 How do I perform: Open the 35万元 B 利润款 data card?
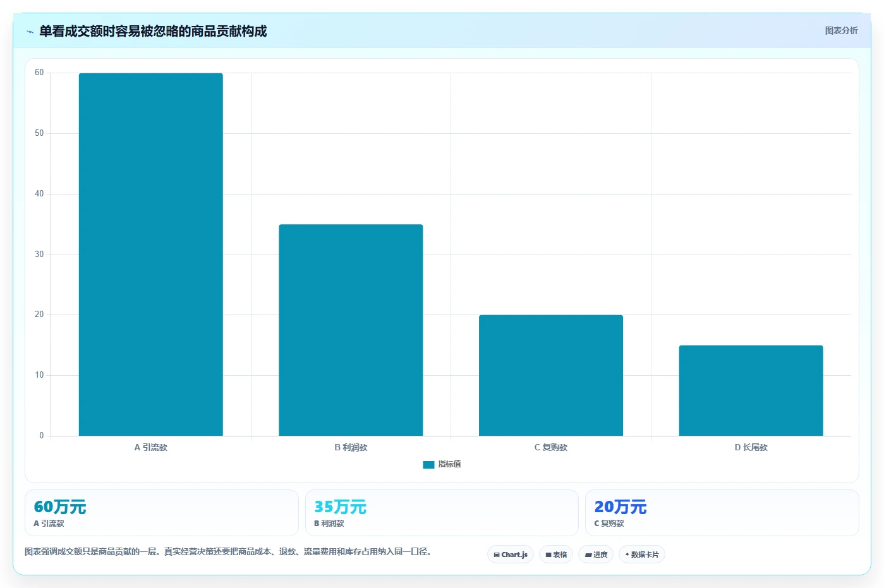coord(442,513)
